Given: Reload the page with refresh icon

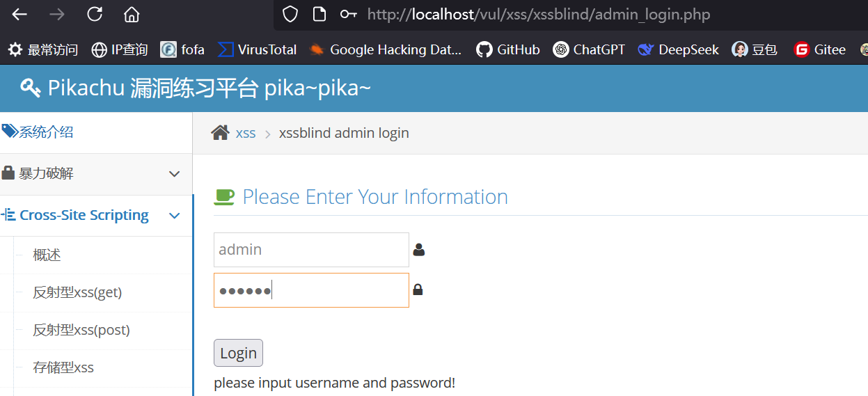Looking at the screenshot, I should pyautogui.click(x=95, y=15).
